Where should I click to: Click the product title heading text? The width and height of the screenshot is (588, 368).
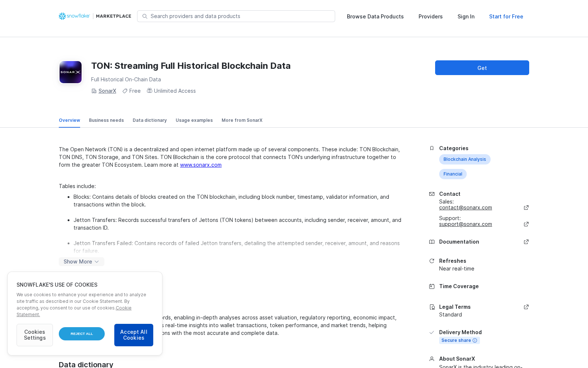(191, 66)
